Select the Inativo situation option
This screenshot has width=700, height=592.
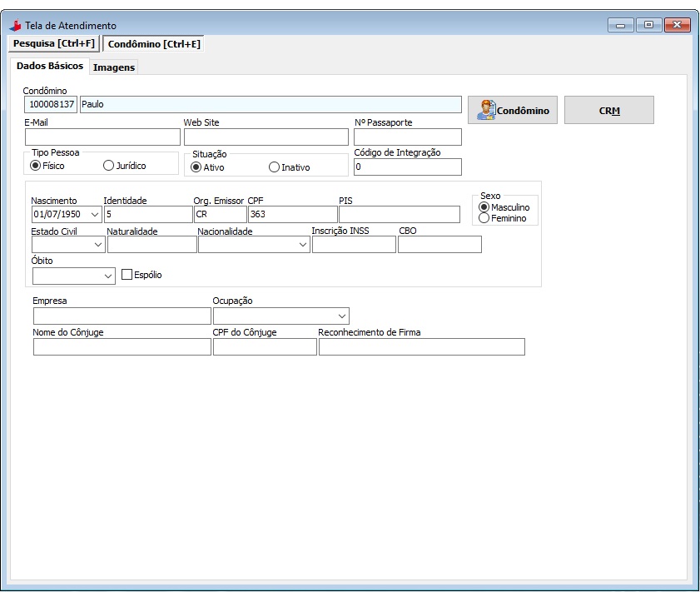click(275, 167)
